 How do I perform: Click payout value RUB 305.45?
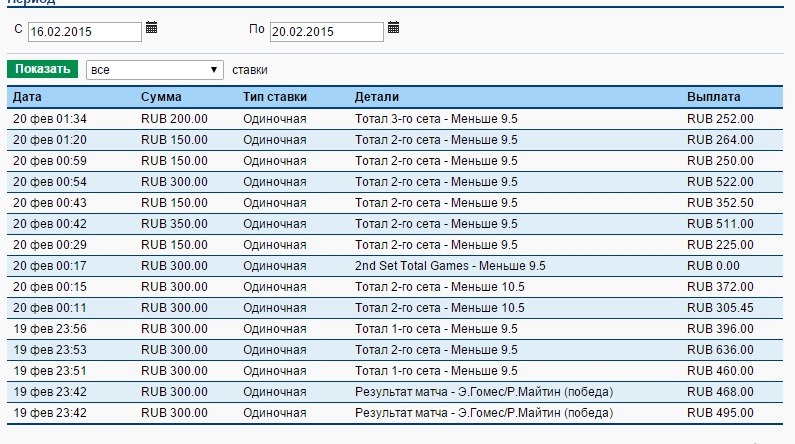720,308
